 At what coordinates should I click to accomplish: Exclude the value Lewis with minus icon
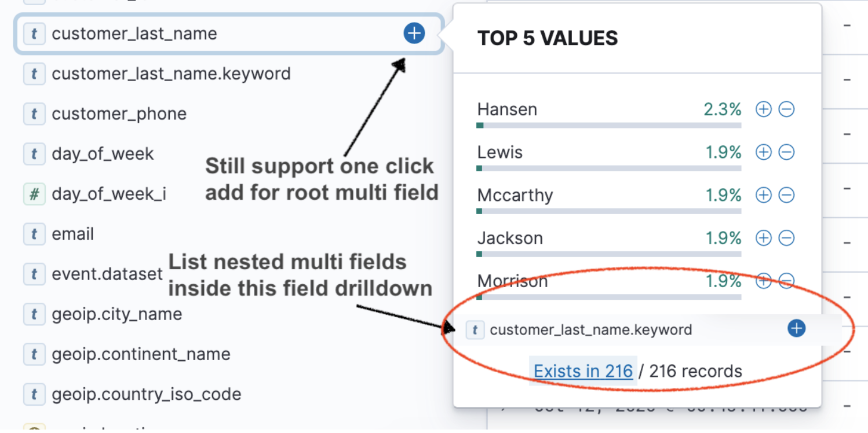click(786, 152)
